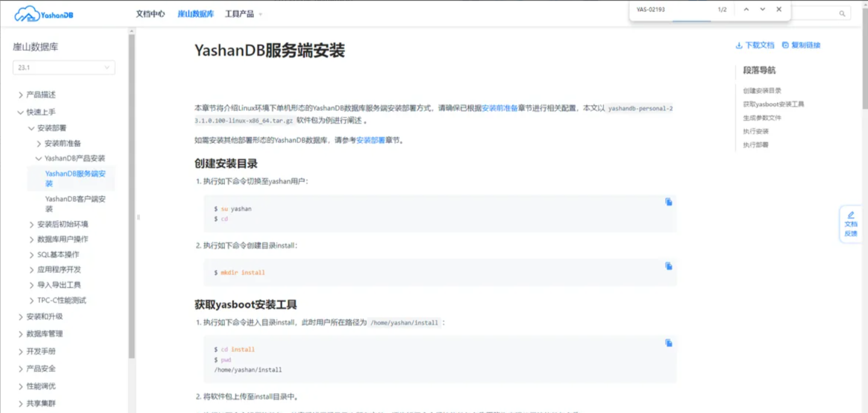Copy the 'mkdir install' code block

668,266
